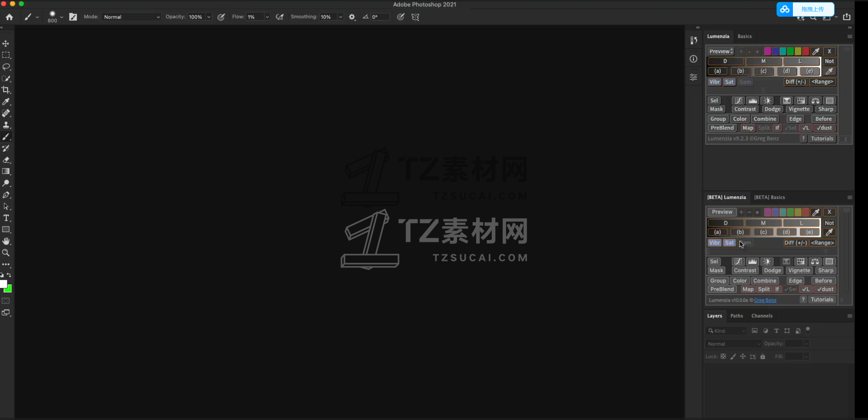
Task: Select the Move tool
Action: [x=6, y=43]
